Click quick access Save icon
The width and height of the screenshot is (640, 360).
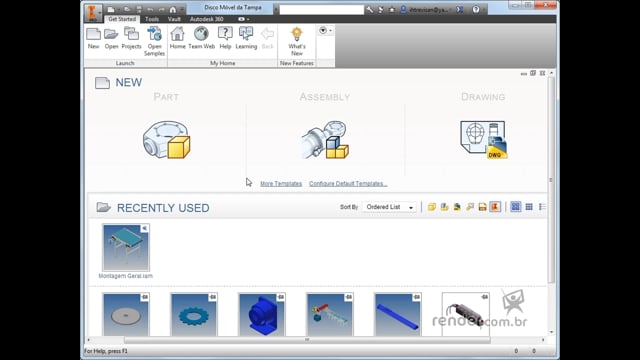pyautogui.click(x=139, y=9)
